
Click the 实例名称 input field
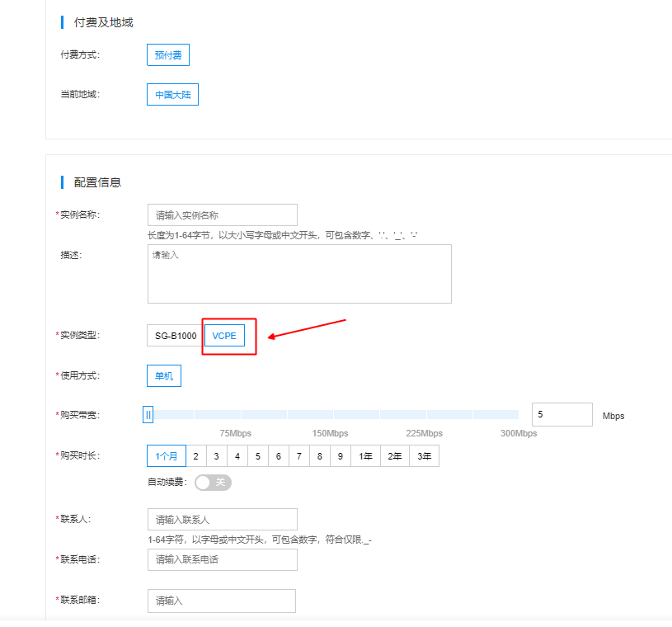[223, 214]
